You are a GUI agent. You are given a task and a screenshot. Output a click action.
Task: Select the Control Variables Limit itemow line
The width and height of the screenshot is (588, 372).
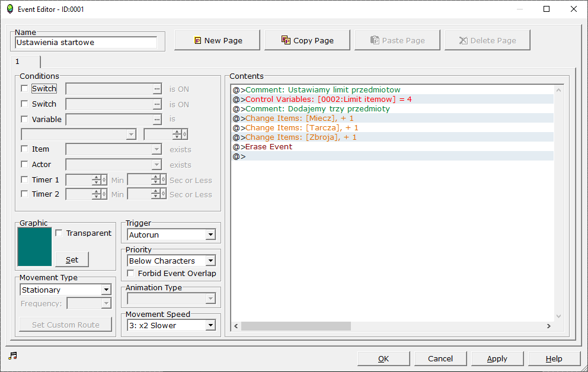tap(392, 100)
